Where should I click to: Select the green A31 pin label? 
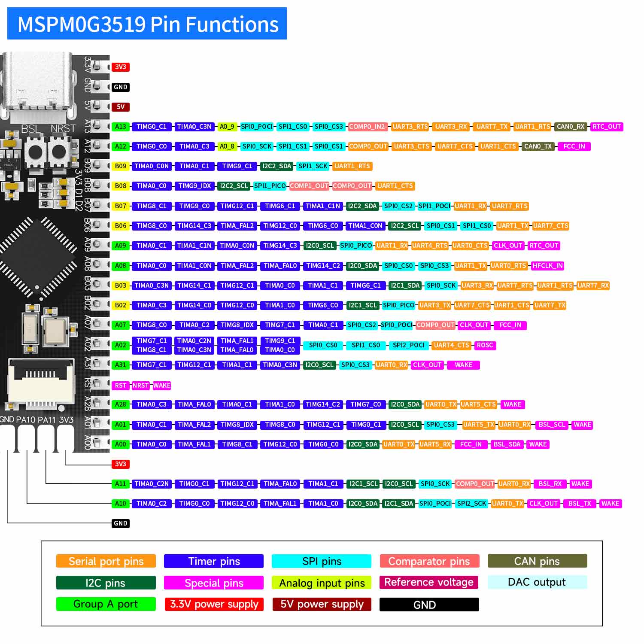[x=121, y=365]
